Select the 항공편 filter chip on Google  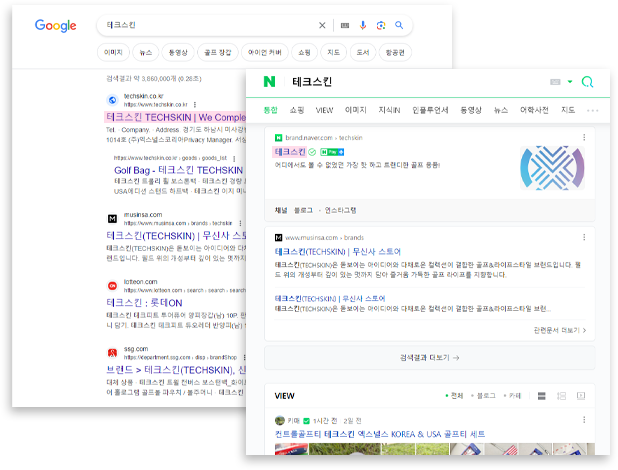tap(395, 52)
